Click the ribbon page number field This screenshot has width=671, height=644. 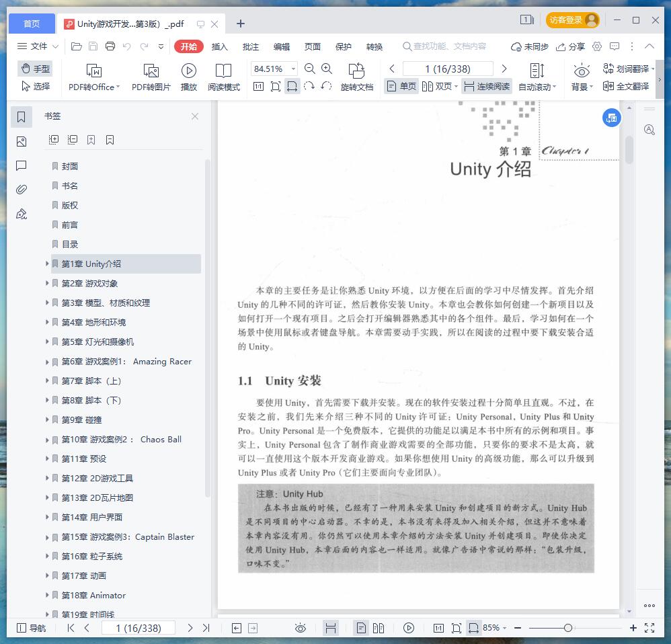point(448,69)
